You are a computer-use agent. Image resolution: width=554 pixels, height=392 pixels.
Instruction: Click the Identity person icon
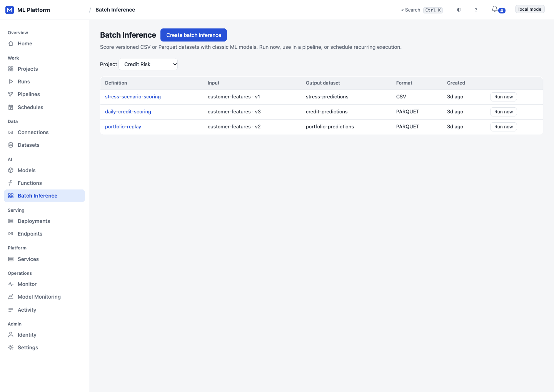(11, 335)
